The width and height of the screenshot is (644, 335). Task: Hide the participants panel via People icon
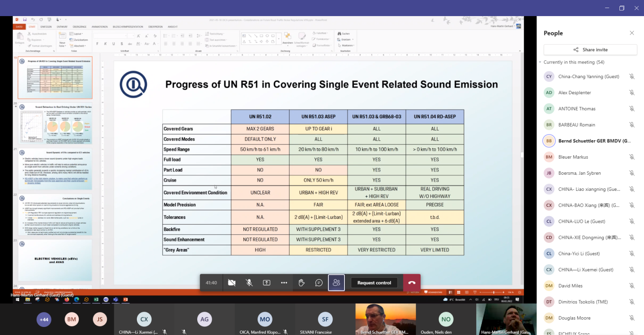point(336,283)
